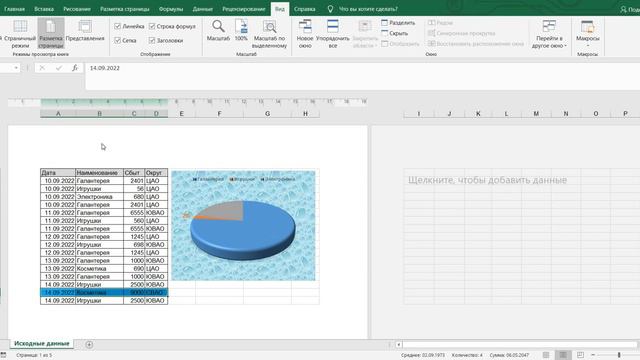The width and height of the screenshot is (640, 360).
Task: Arrange all windows (Упорядочить все)
Action: pos(333,34)
